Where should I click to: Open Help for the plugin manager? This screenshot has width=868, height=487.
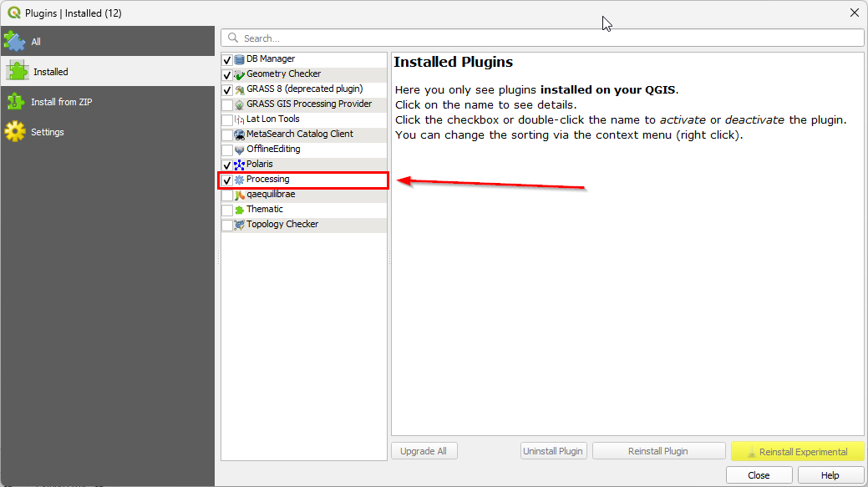point(830,475)
